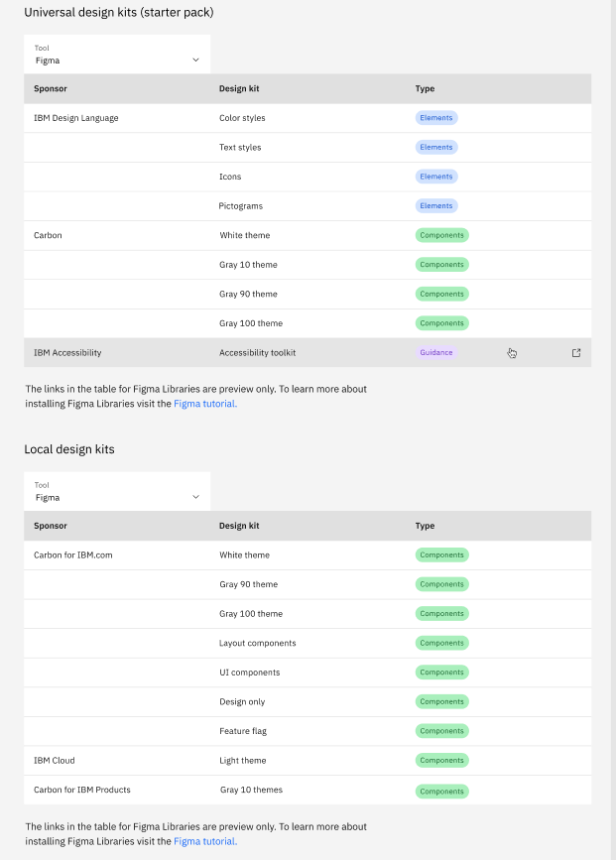The width and height of the screenshot is (616, 860).
Task: Open the Design only kit
Action: pyautogui.click(x=242, y=702)
